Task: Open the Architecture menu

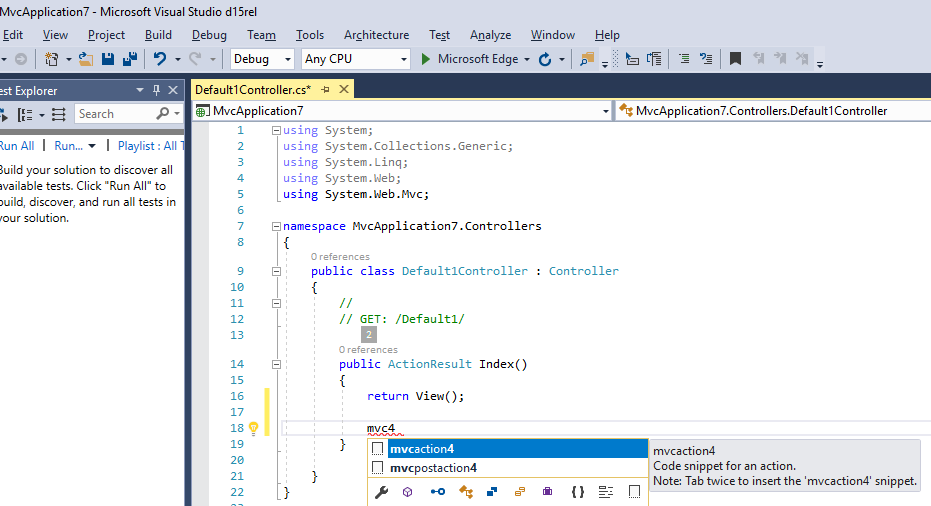Action: pos(376,35)
